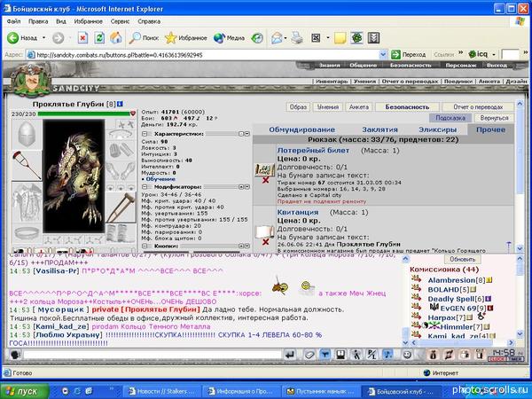Click the empty helmet equipment slot
This screenshot has height=399, width=532.
click(27, 135)
